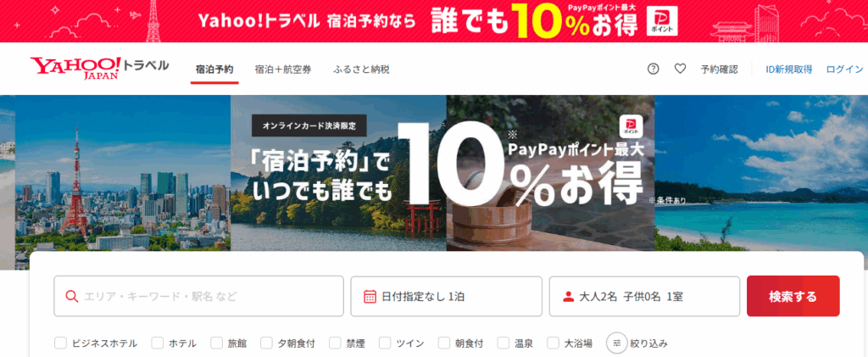Image resolution: width=868 pixels, height=357 pixels.
Task: Open the ふるさと納税 tab
Action: coord(361,70)
